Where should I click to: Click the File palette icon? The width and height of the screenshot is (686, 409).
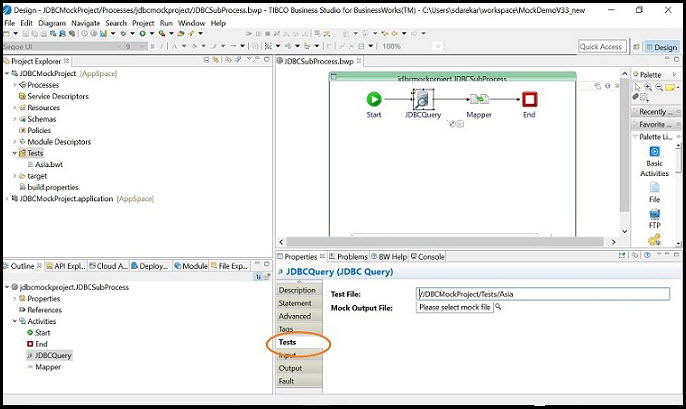click(x=654, y=187)
